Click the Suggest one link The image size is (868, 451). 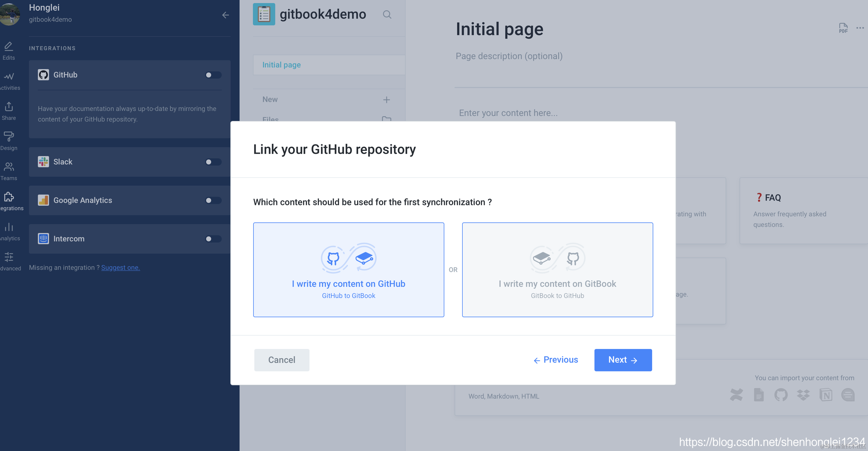120,267
